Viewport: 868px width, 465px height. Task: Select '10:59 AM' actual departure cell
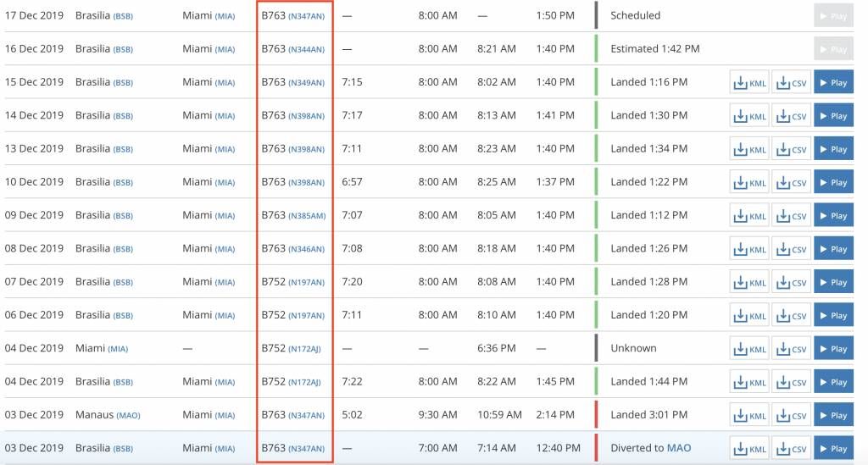[499, 415]
